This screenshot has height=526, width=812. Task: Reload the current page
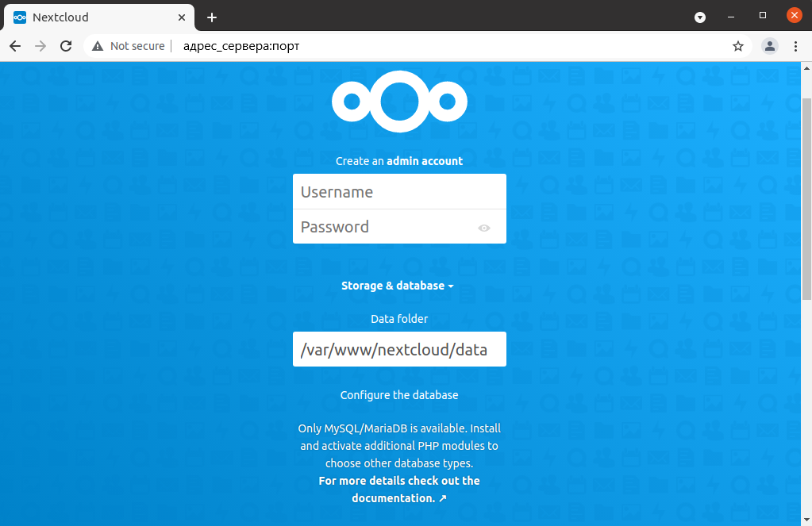(x=66, y=46)
